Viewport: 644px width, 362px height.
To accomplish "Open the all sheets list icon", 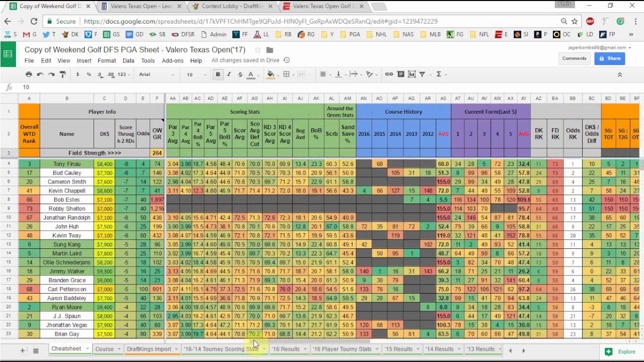I will tap(36, 350).
